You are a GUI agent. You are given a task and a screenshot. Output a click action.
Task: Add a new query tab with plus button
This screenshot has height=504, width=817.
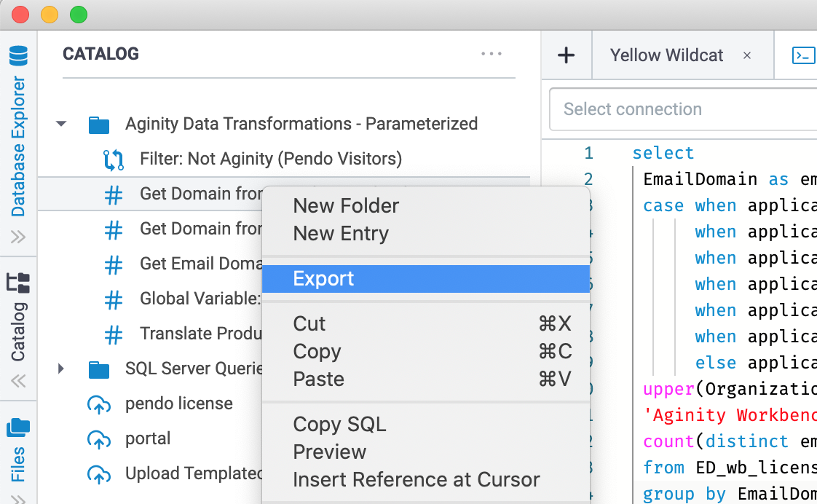(x=567, y=55)
